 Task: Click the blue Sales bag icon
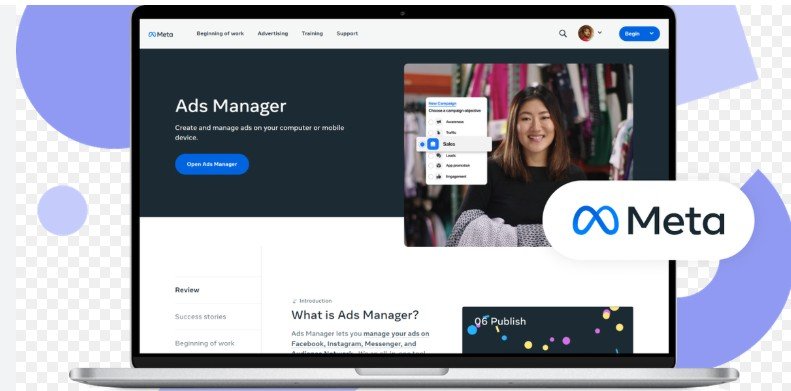coord(433,144)
